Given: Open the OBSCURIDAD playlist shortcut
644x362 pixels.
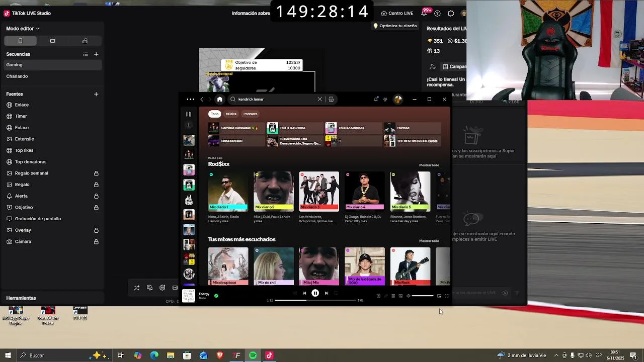Looking at the screenshot, I should (236, 141).
